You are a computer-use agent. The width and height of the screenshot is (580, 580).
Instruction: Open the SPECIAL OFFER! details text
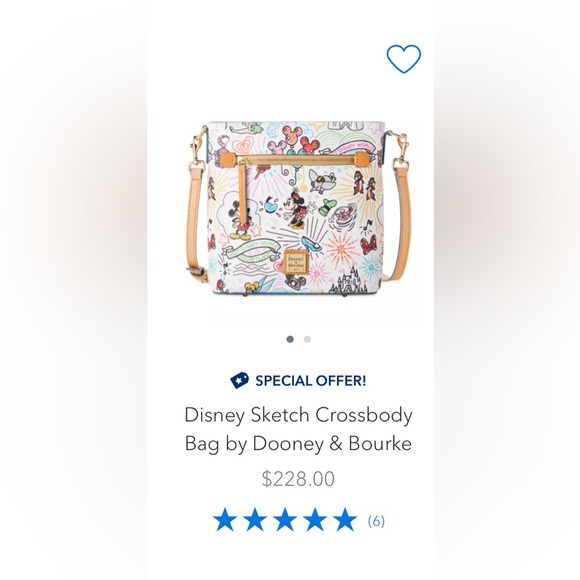[x=310, y=381]
